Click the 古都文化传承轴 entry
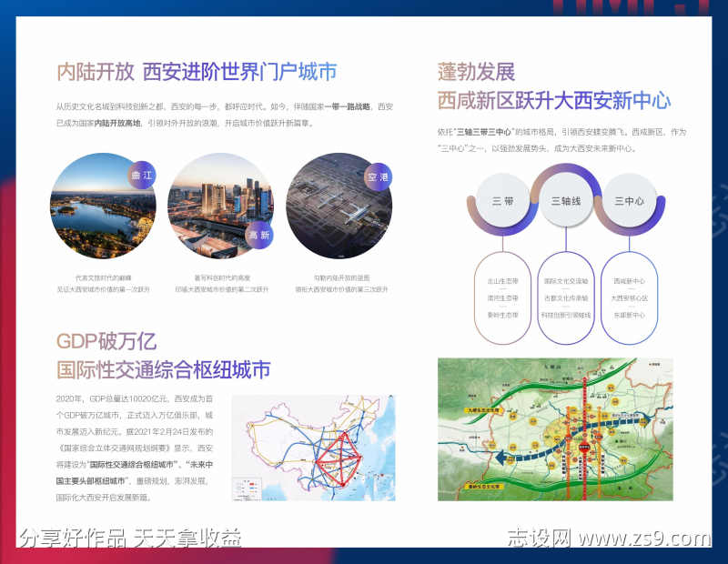 click(566, 298)
